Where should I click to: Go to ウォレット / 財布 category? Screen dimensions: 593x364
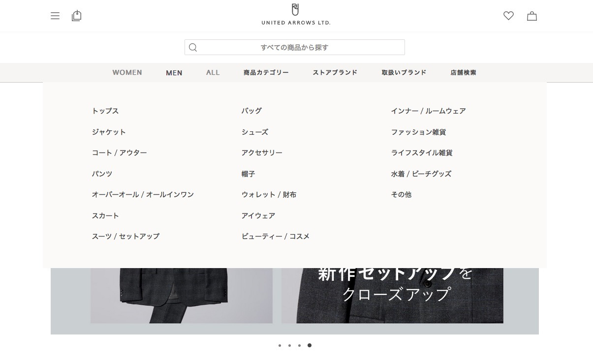tap(269, 195)
